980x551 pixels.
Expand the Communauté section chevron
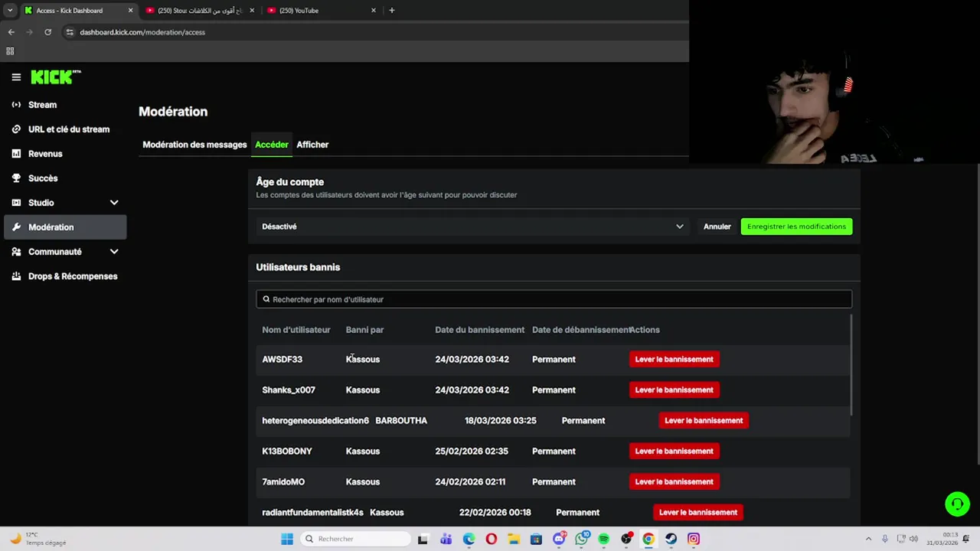click(x=114, y=252)
